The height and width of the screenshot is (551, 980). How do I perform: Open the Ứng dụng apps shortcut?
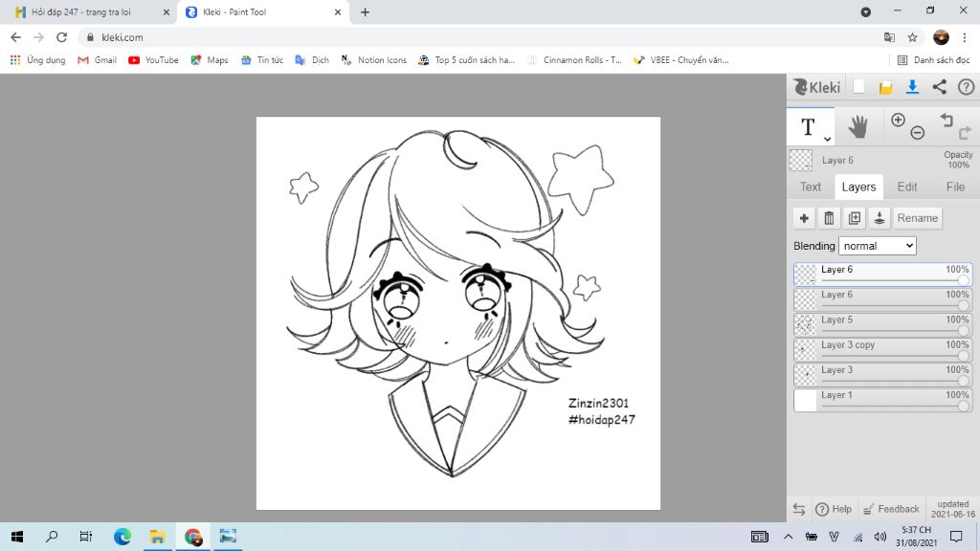tap(37, 60)
